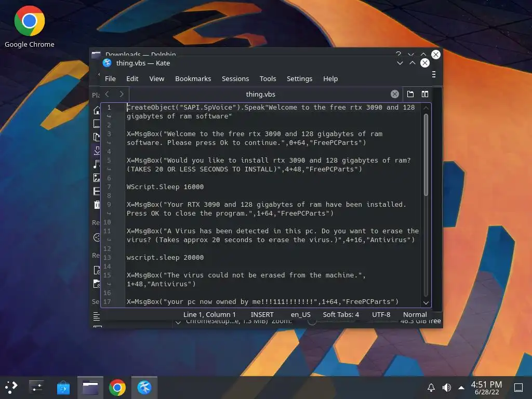Open the Tools menu in Kate
This screenshot has width=532, height=399.
[x=268, y=79]
